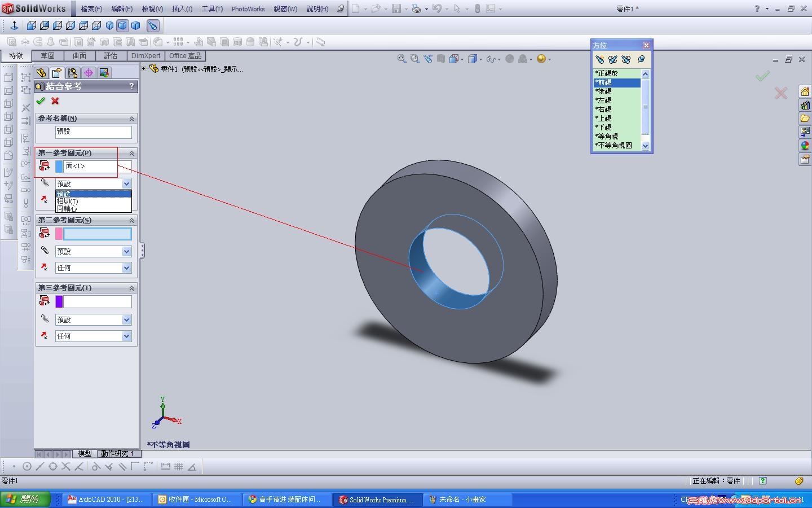
Task: Click the Update Standard Views icon
Action: pos(613,59)
